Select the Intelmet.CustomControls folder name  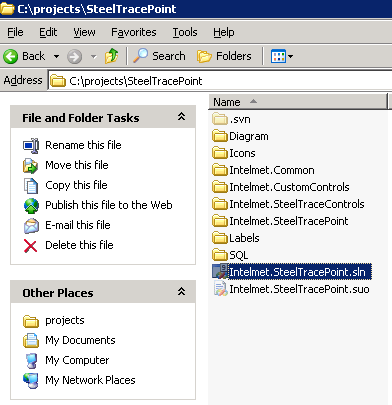(289, 187)
